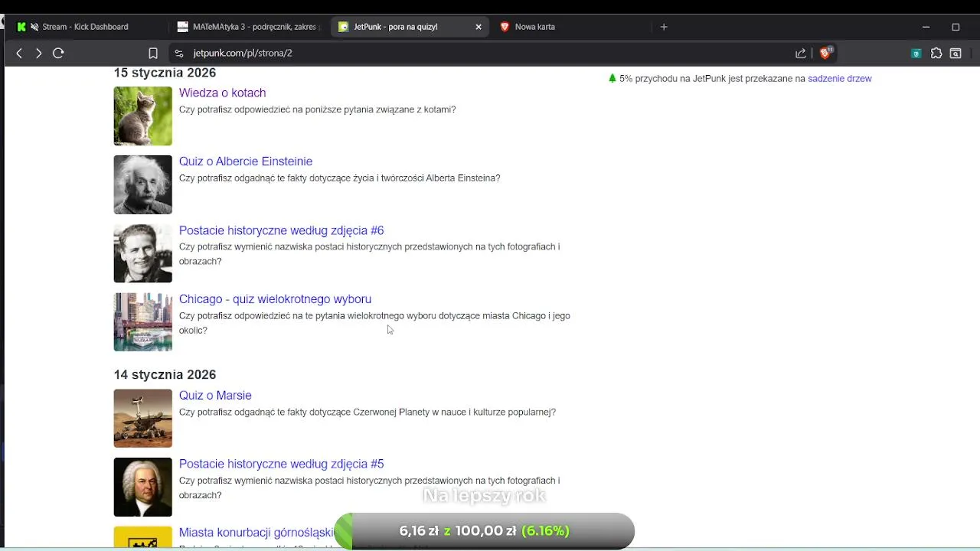The image size is (980, 551).
Task: Click the 6,16 zł donation progress bar
Action: (x=485, y=531)
